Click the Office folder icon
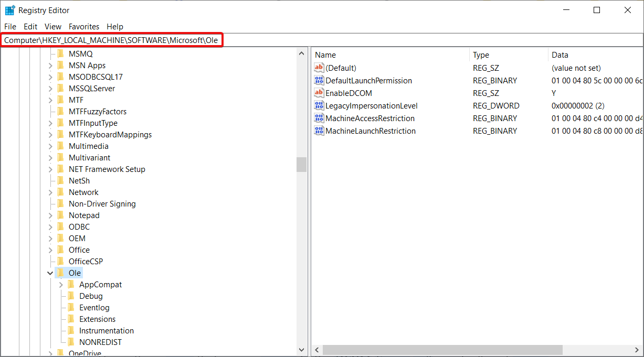Image resolution: width=644 pixels, height=357 pixels. click(60, 250)
